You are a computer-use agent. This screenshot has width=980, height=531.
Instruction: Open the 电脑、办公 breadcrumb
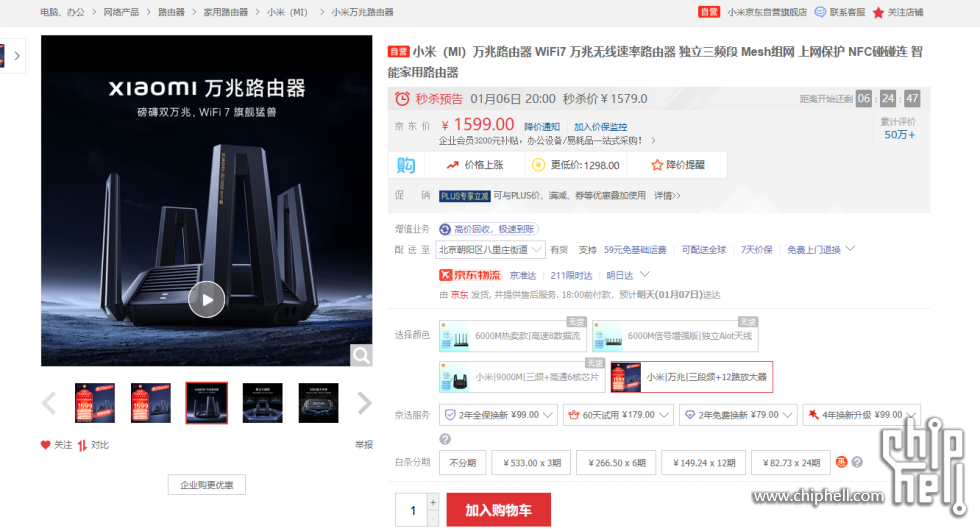point(62,12)
